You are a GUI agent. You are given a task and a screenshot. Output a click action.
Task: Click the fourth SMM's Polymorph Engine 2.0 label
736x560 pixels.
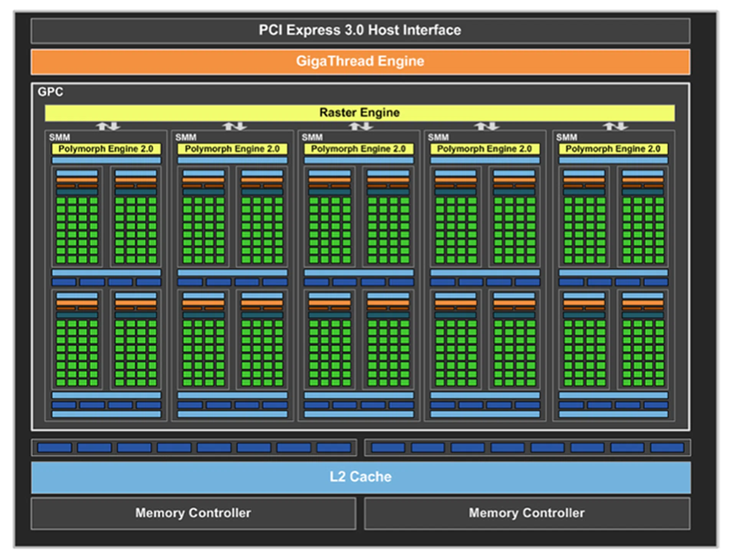[485, 149]
